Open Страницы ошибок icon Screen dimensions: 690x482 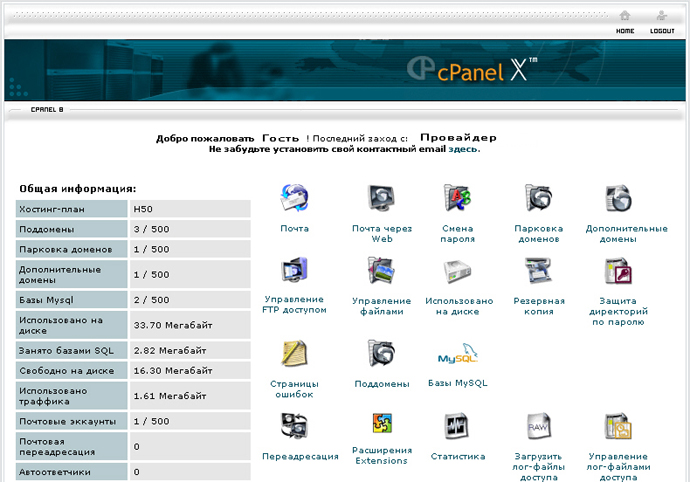point(294,354)
